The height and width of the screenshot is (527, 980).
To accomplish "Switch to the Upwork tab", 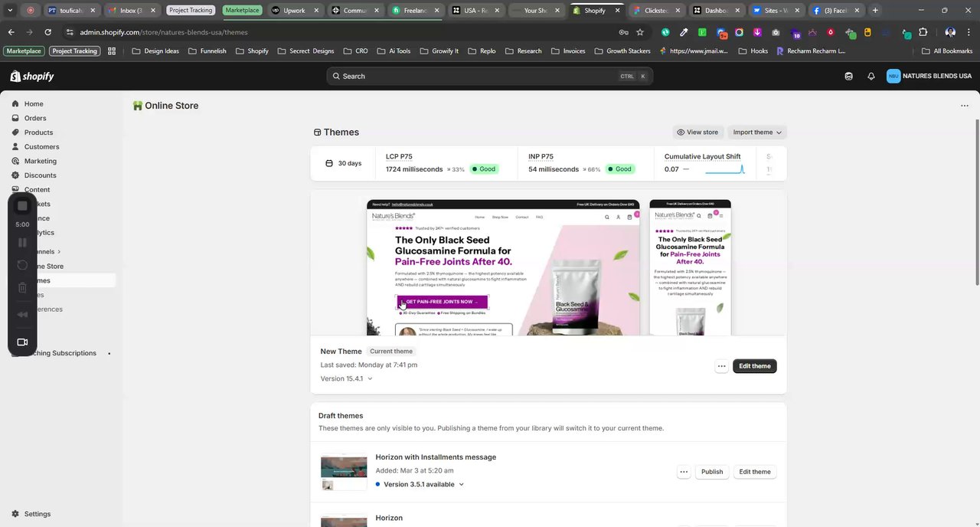I will (x=293, y=10).
